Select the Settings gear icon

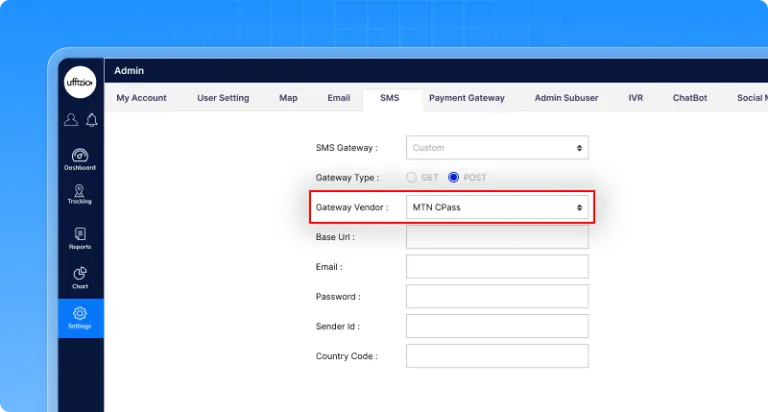(x=80, y=317)
